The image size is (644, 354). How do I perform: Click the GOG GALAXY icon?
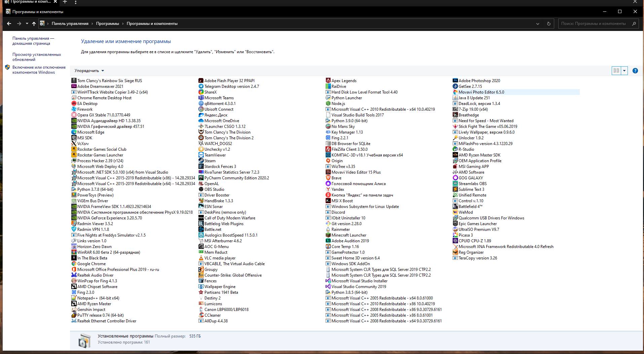(x=455, y=178)
